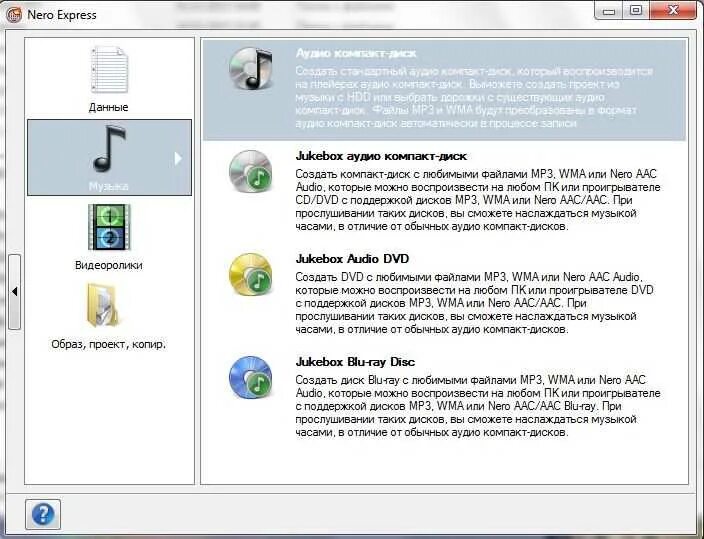
Task: Minimize the Nero Express window
Action: pos(609,11)
